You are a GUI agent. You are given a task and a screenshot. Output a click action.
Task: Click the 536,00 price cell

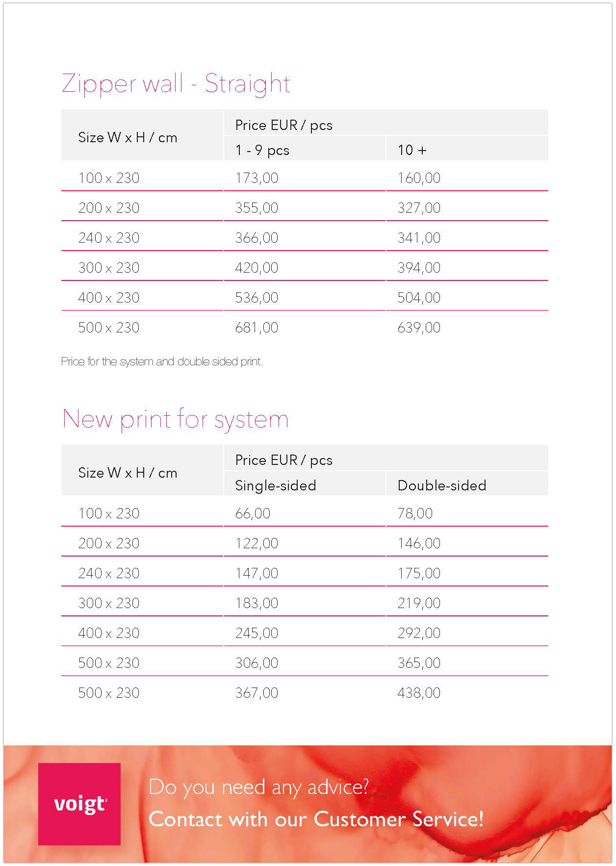[257, 298]
